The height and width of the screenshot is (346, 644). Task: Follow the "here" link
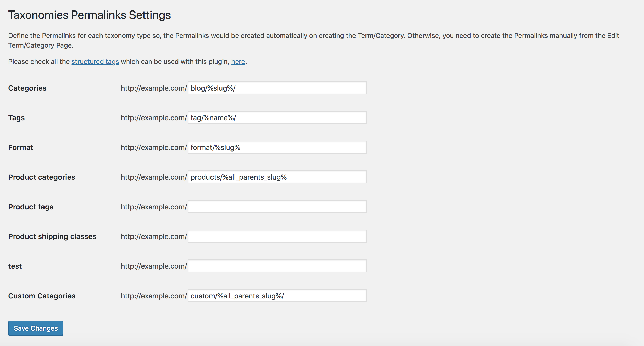(x=238, y=62)
